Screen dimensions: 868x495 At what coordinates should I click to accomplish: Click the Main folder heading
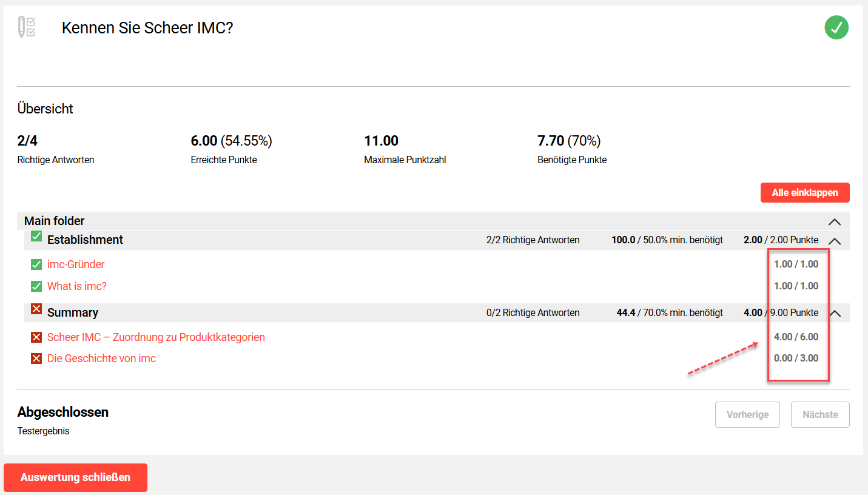[55, 221]
